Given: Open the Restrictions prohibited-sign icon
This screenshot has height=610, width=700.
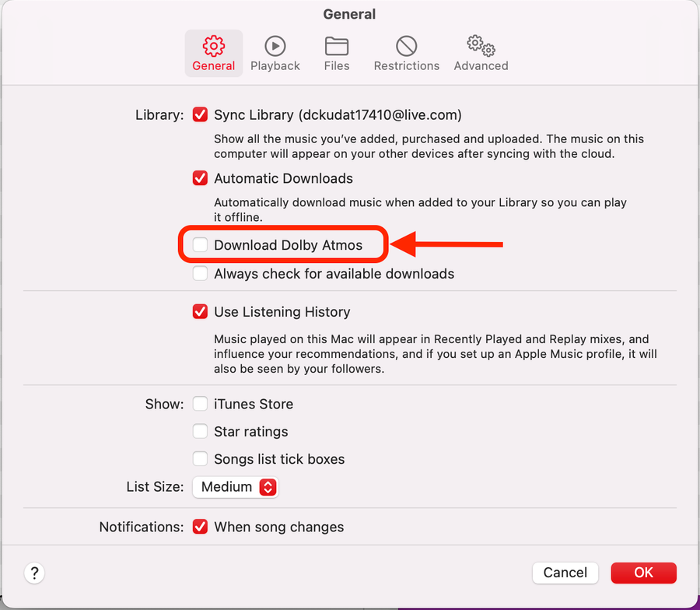Looking at the screenshot, I should (406, 45).
